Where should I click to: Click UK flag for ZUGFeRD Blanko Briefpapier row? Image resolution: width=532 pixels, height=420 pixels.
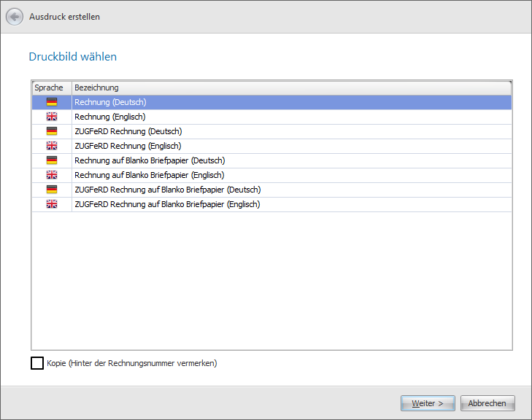[52, 204]
